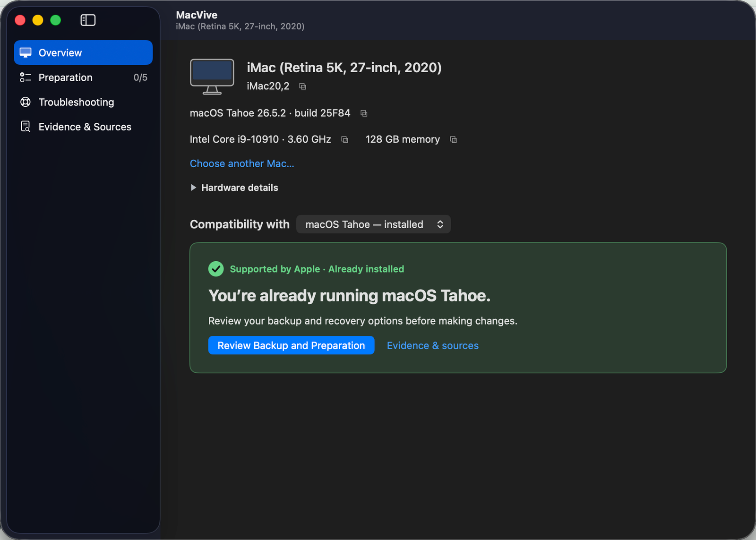Click the 0/5 Preparation progress count
The image size is (756, 540).
point(140,77)
